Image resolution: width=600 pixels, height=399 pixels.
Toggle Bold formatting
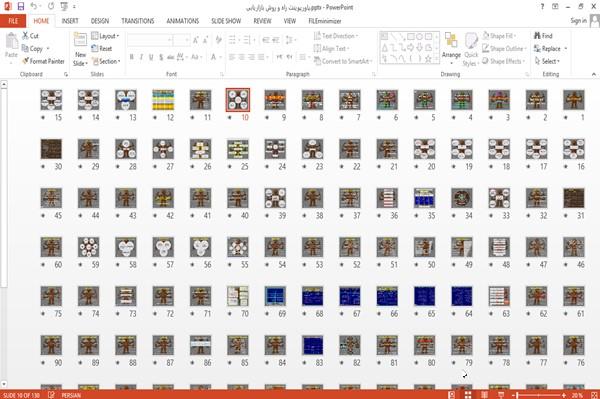tap(132, 57)
